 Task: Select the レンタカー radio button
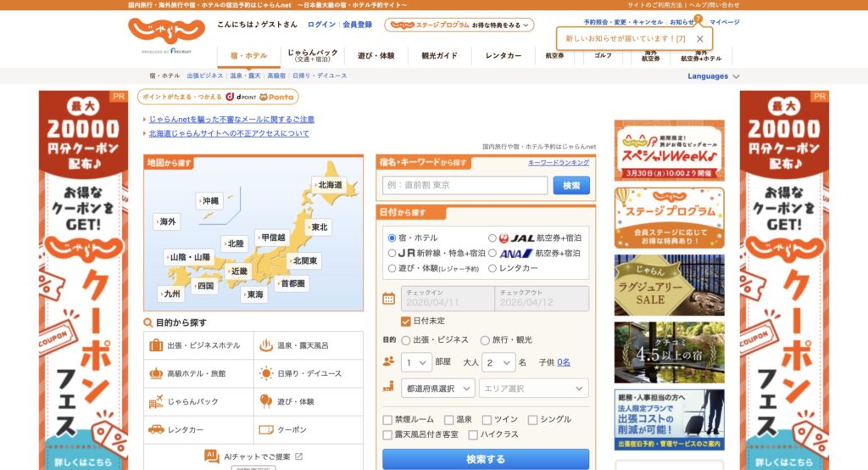pos(492,268)
